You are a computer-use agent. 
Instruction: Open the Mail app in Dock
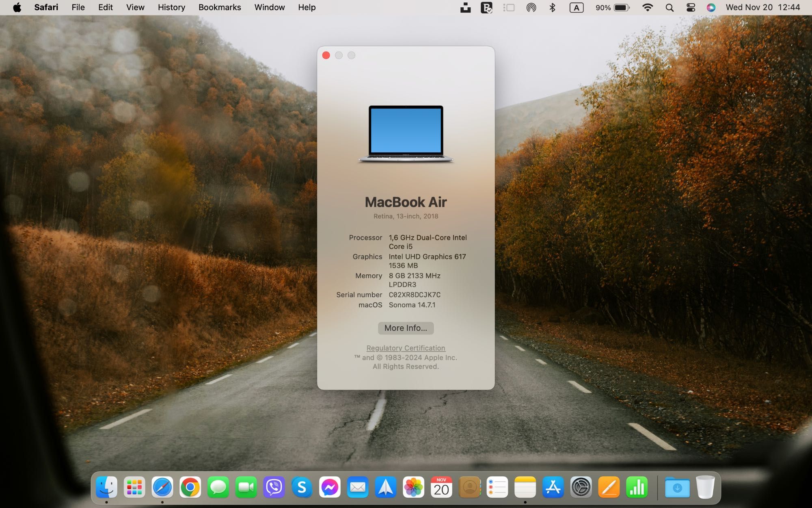coord(358,487)
